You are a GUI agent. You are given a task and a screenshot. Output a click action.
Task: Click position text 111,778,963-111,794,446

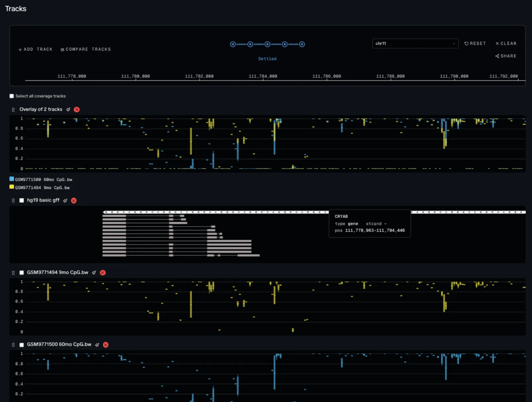(x=375, y=230)
